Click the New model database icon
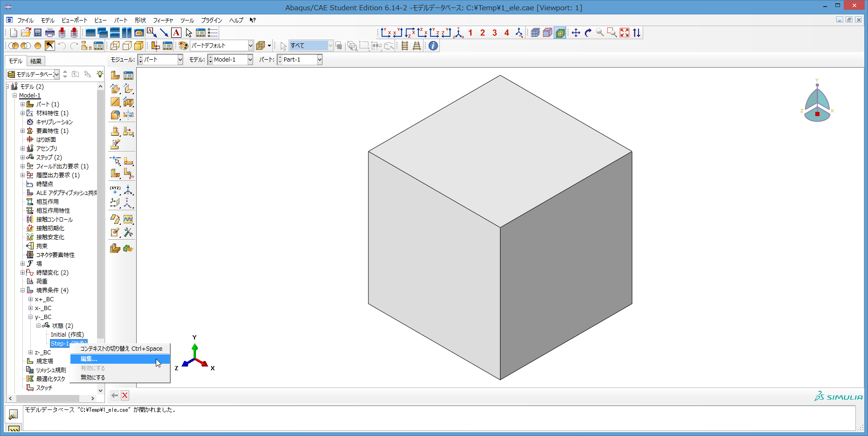 pos(14,33)
